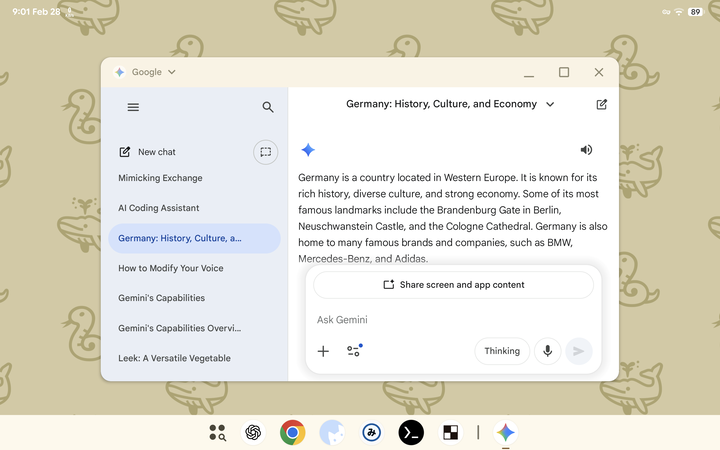720x450 pixels.
Task: Click Share screen and app content
Action: (453, 285)
